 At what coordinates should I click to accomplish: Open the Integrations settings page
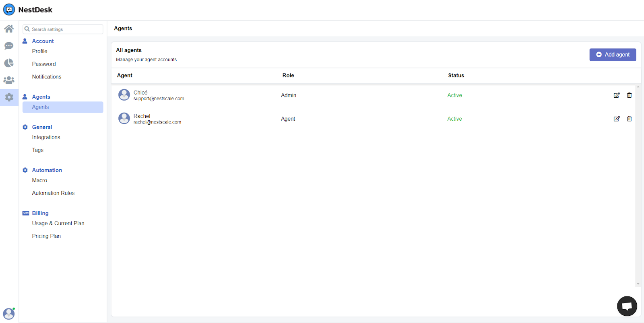coord(46,137)
